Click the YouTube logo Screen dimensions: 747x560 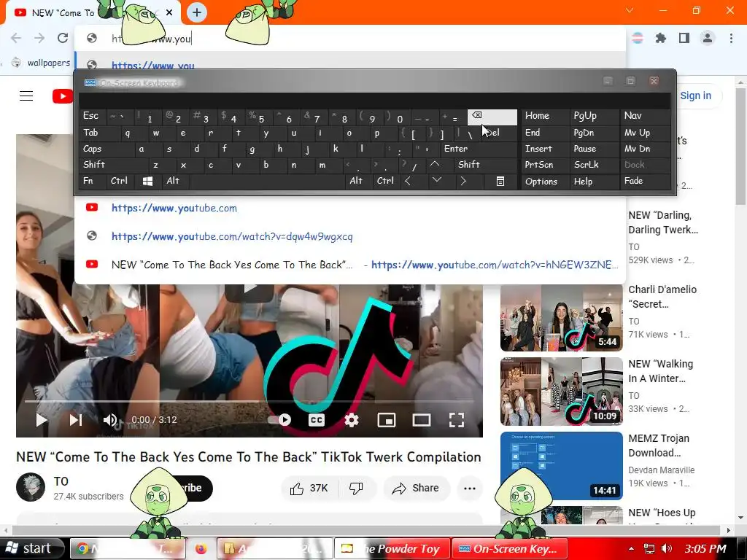tap(63, 96)
